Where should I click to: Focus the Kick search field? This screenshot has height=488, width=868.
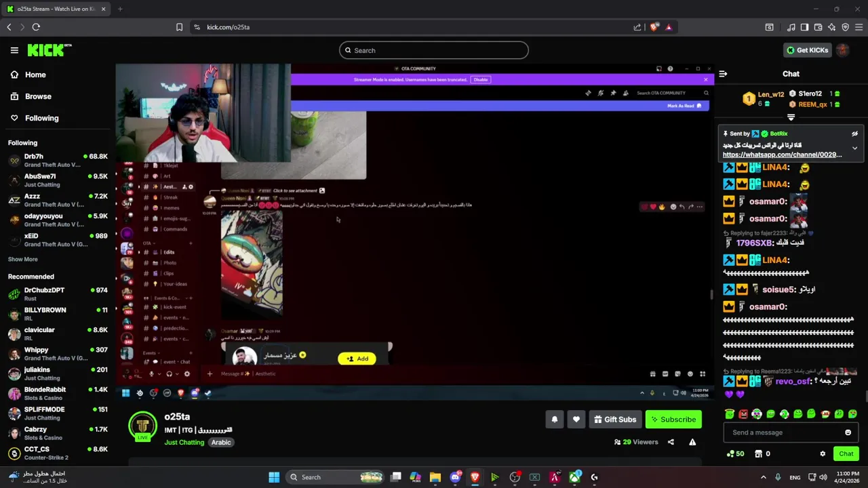(x=434, y=50)
